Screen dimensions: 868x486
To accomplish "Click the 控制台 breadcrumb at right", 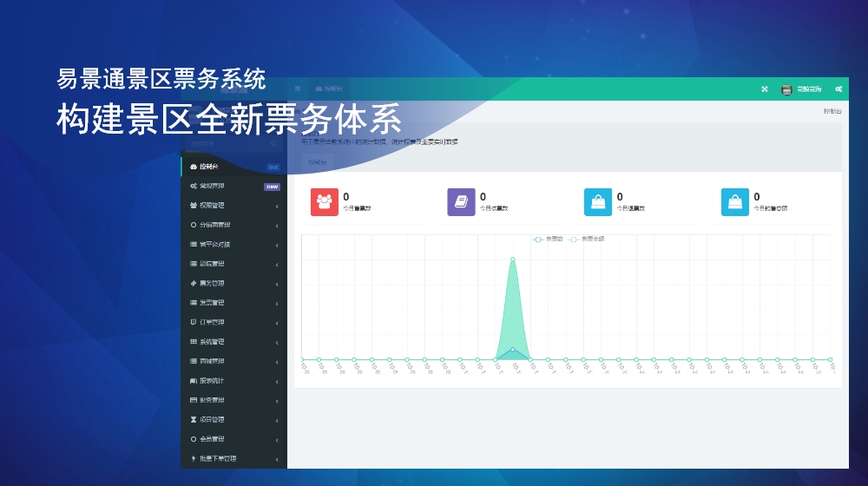I will (832, 111).
